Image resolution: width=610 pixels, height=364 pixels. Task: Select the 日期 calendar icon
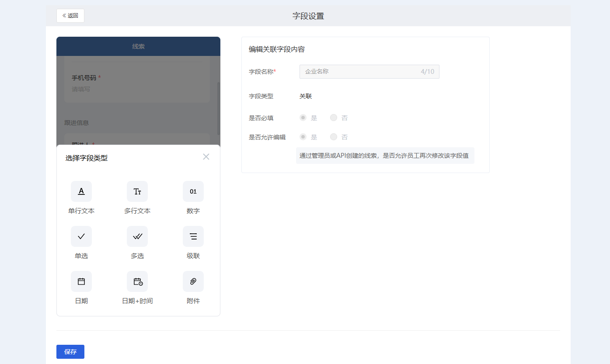click(x=81, y=281)
